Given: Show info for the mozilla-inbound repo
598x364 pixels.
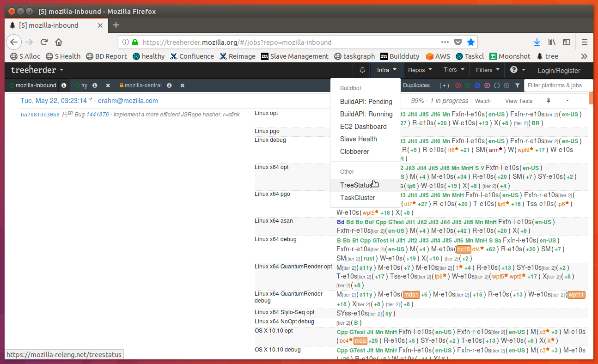Looking at the screenshot, I should tap(64, 85).
